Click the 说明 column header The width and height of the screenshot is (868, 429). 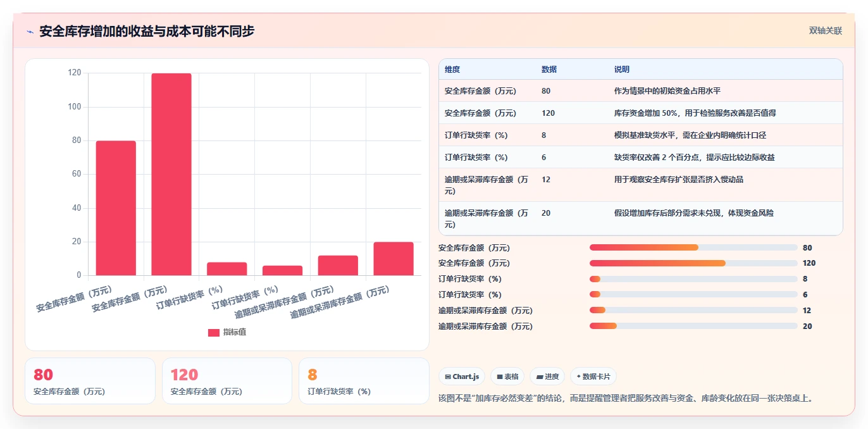click(x=622, y=70)
